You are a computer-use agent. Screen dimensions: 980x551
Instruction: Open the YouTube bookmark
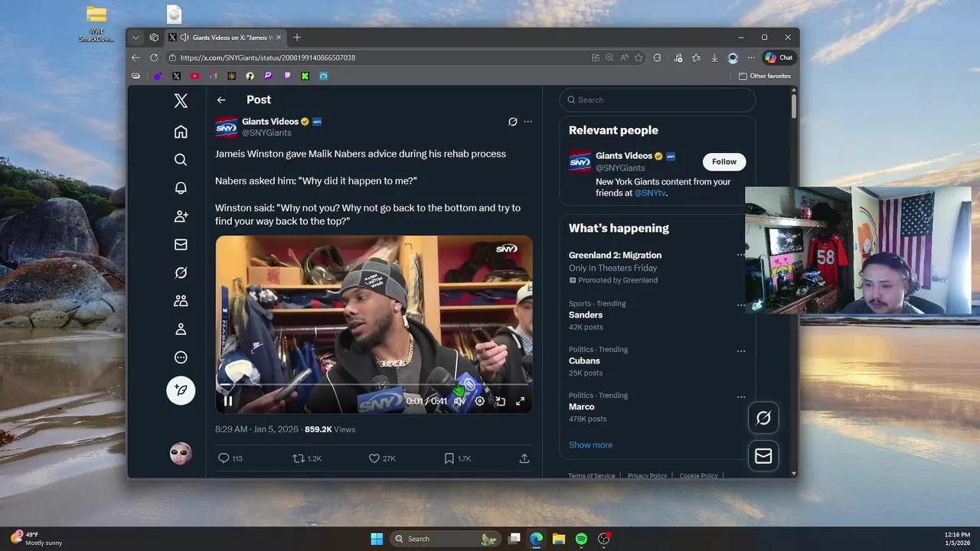coord(194,76)
